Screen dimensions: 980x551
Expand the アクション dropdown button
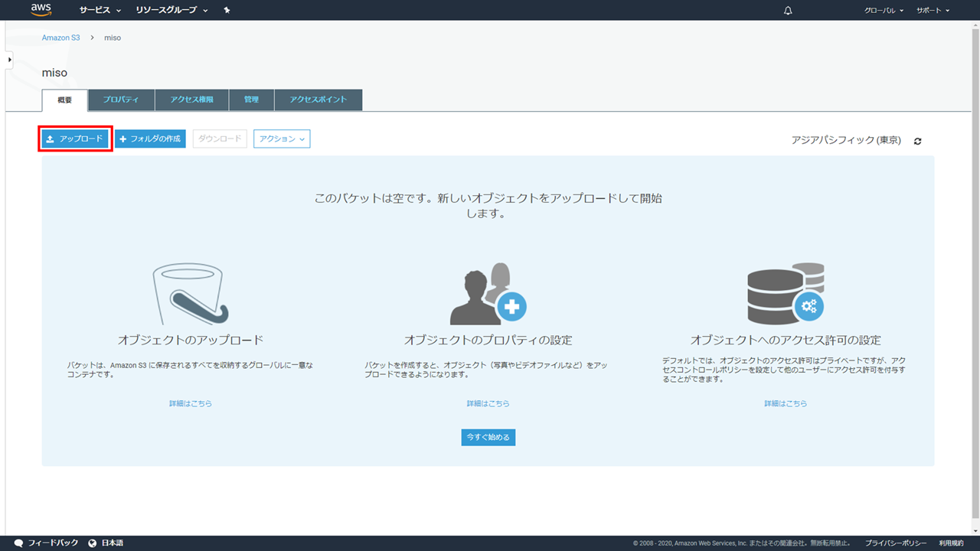pyautogui.click(x=282, y=139)
